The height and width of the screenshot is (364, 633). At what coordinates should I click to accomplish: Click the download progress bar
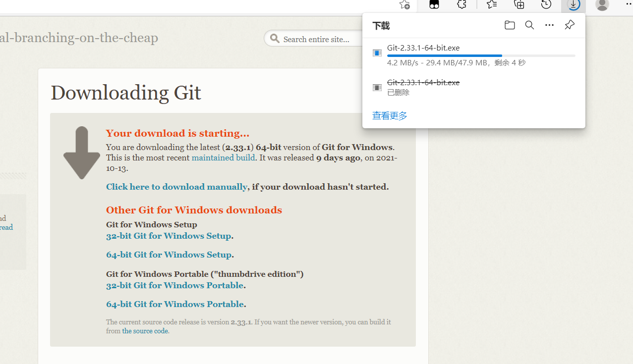[481, 56]
